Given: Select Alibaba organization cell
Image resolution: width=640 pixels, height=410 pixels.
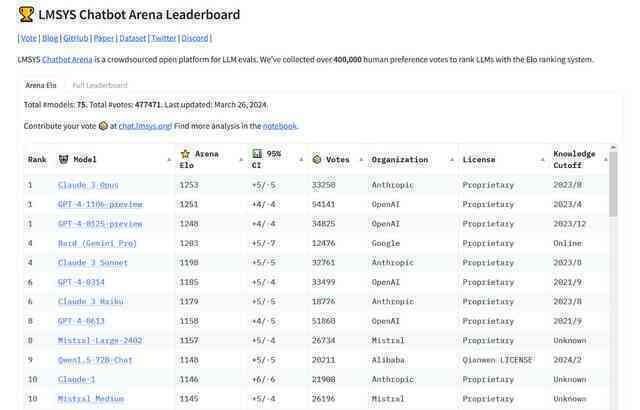Looking at the screenshot, I should 388,360.
